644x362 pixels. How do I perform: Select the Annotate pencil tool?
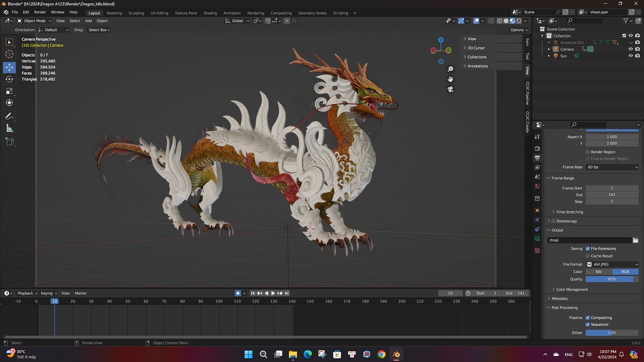pyautogui.click(x=9, y=116)
